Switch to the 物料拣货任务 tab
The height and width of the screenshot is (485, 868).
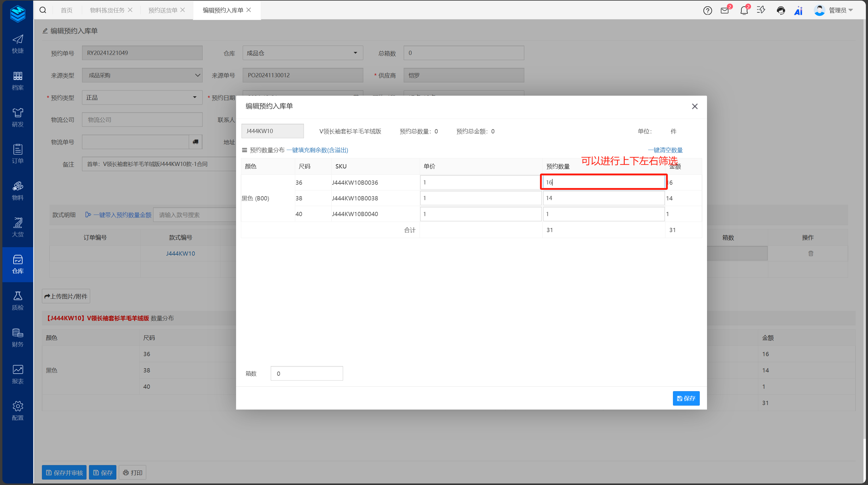tap(107, 11)
